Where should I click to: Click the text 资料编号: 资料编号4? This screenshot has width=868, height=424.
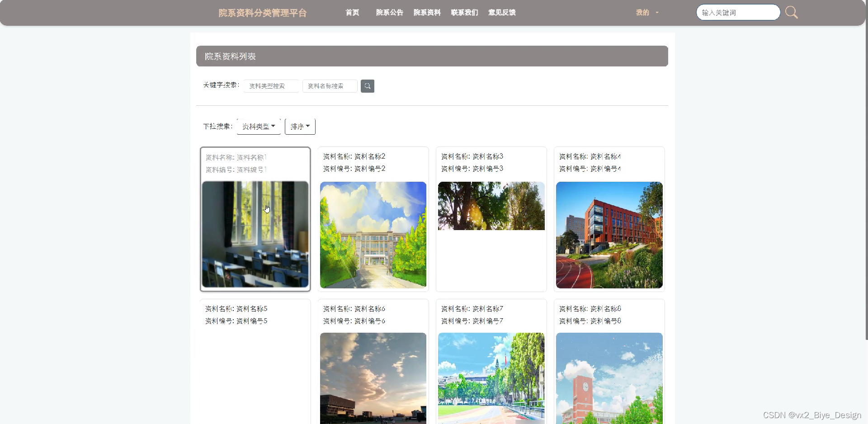point(590,169)
